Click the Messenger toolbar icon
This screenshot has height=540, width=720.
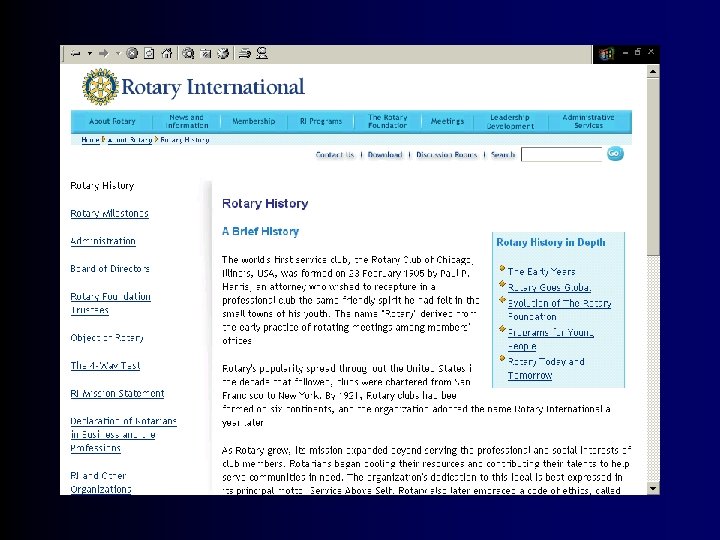(x=262, y=54)
